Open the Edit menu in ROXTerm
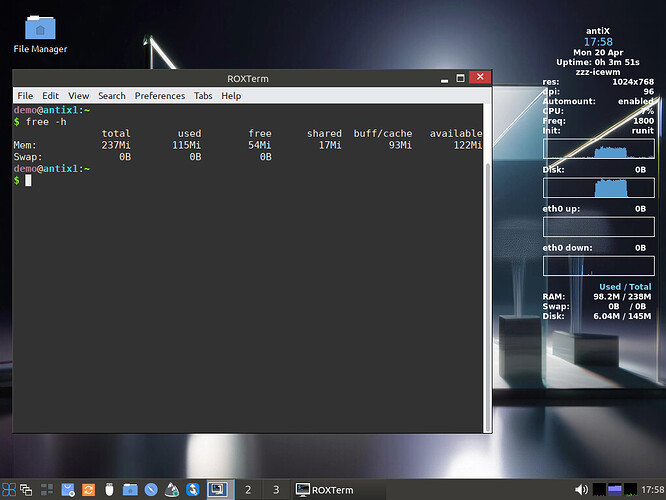 (x=50, y=96)
